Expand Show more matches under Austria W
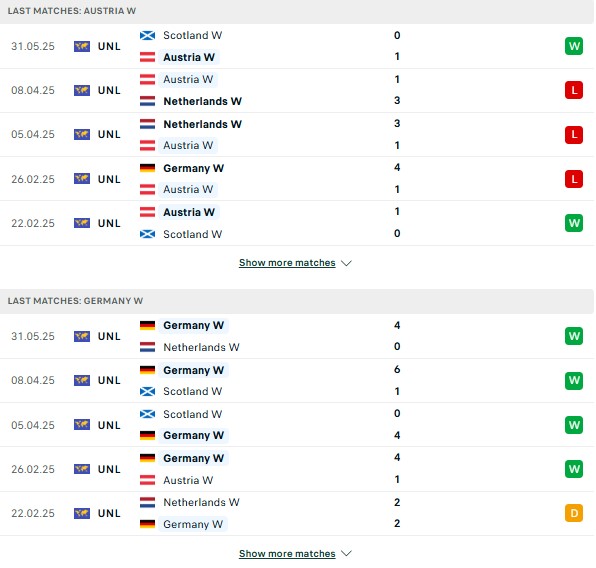This screenshot has height=568, width=596. (x=287, y=263)
